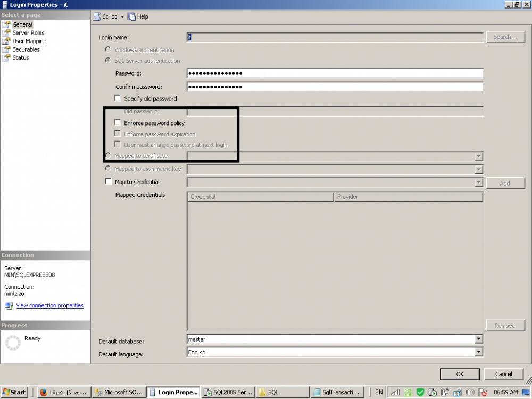Open the Windows Start menu
532x399 pixels.
pos(14,392)
